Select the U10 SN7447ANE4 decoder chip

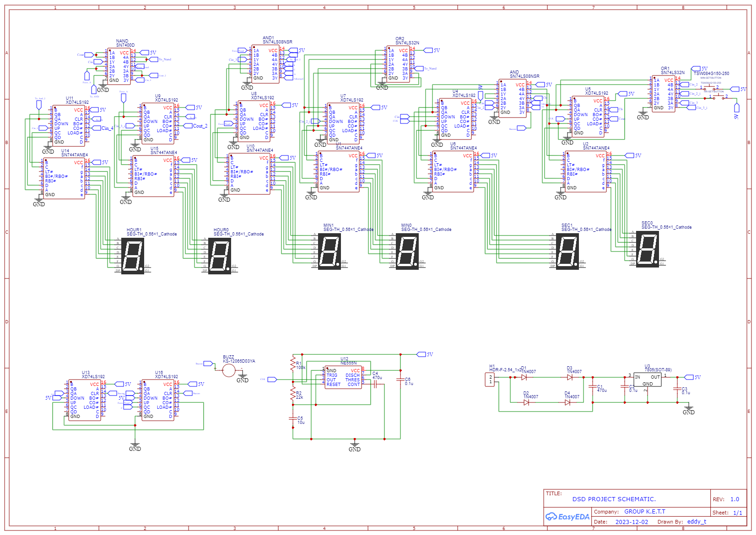[249, 174]
